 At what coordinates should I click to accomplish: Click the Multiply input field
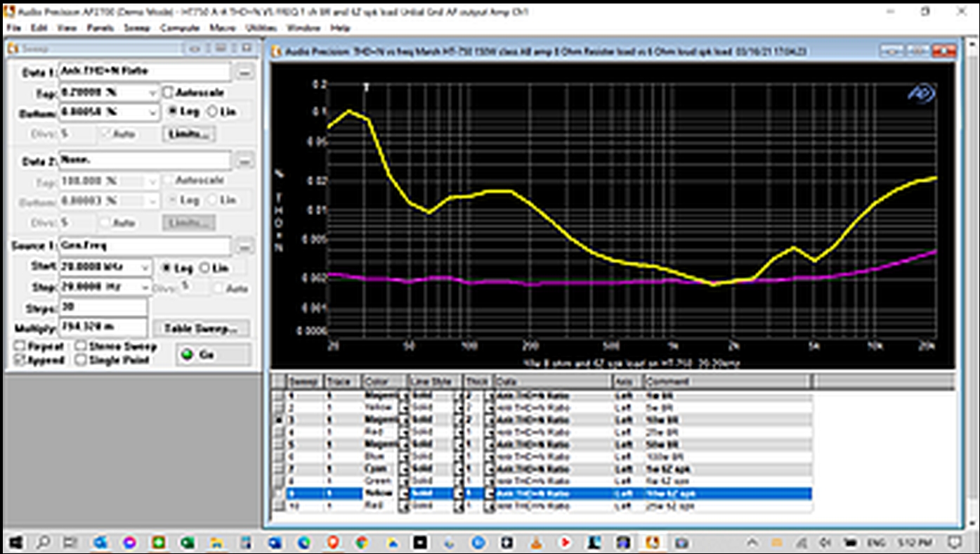point(103,328)
